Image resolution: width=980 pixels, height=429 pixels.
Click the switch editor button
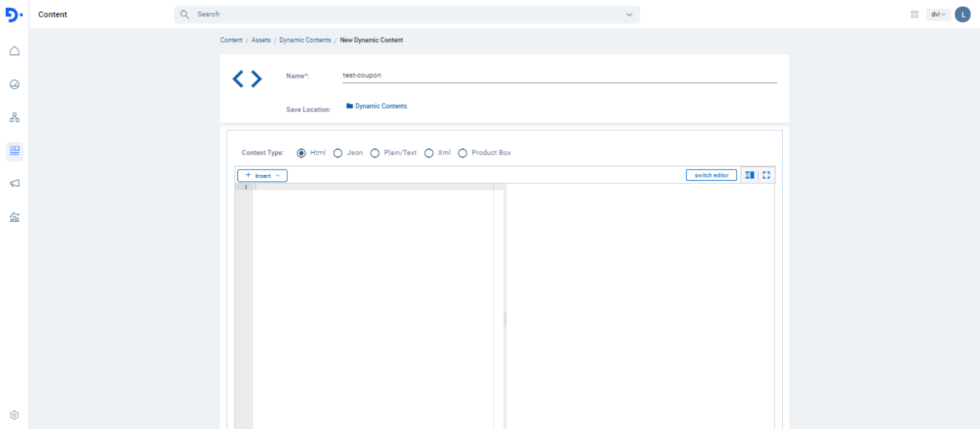pos(711,175)
